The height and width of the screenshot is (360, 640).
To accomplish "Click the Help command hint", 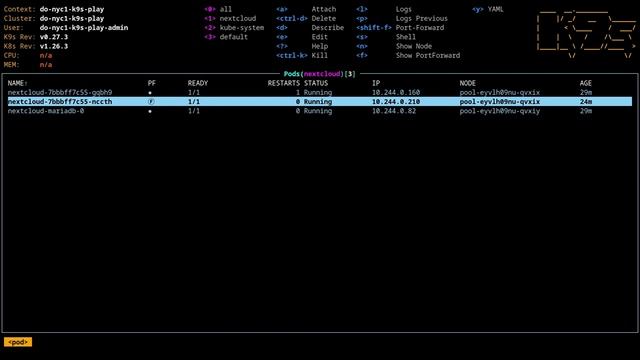I will point(302,46).
